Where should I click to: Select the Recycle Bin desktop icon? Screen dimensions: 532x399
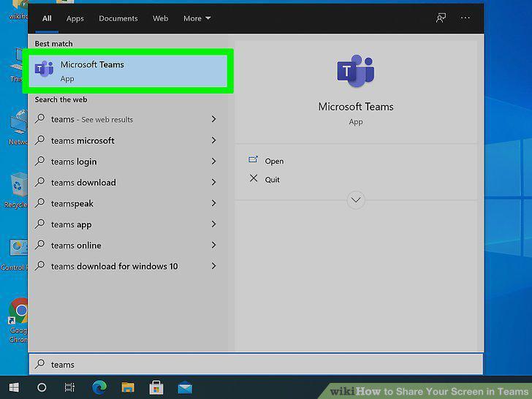(16, 190)
